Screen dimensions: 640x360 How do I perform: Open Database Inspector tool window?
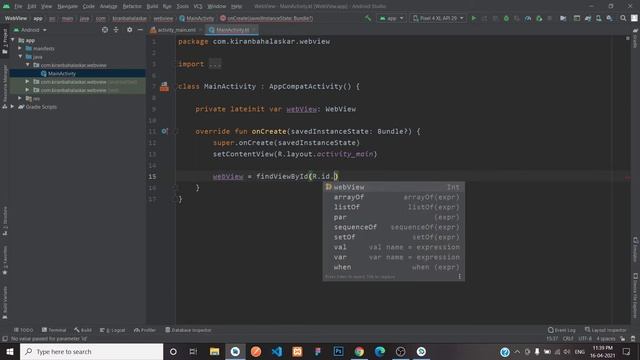[188, 330]
